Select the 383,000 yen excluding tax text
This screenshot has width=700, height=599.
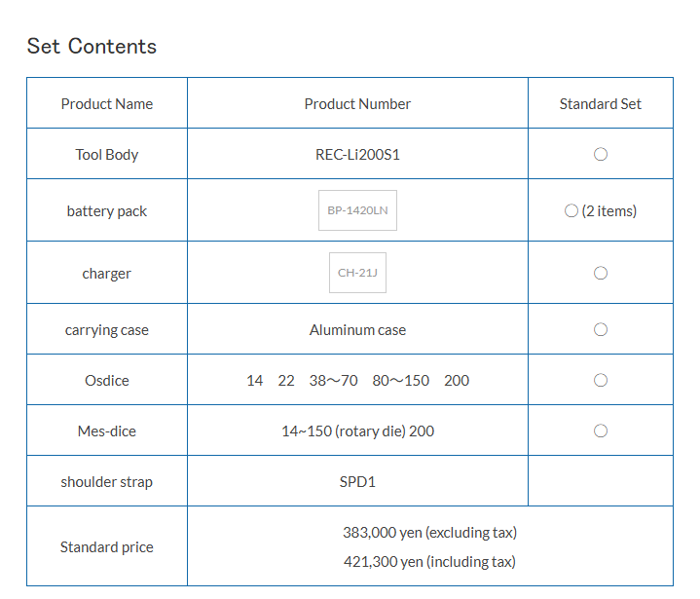(430, 533)
